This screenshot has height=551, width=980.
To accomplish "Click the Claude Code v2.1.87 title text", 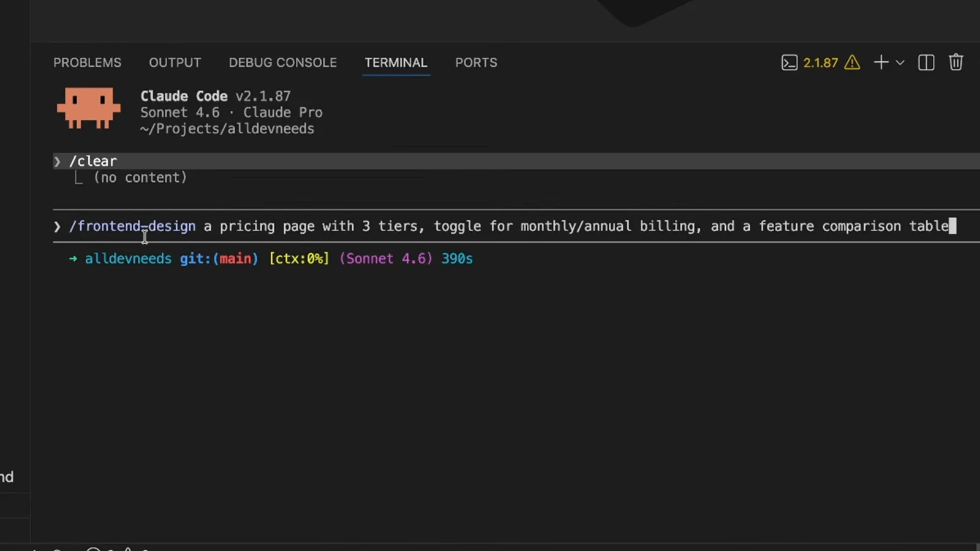I will [216, 96].
